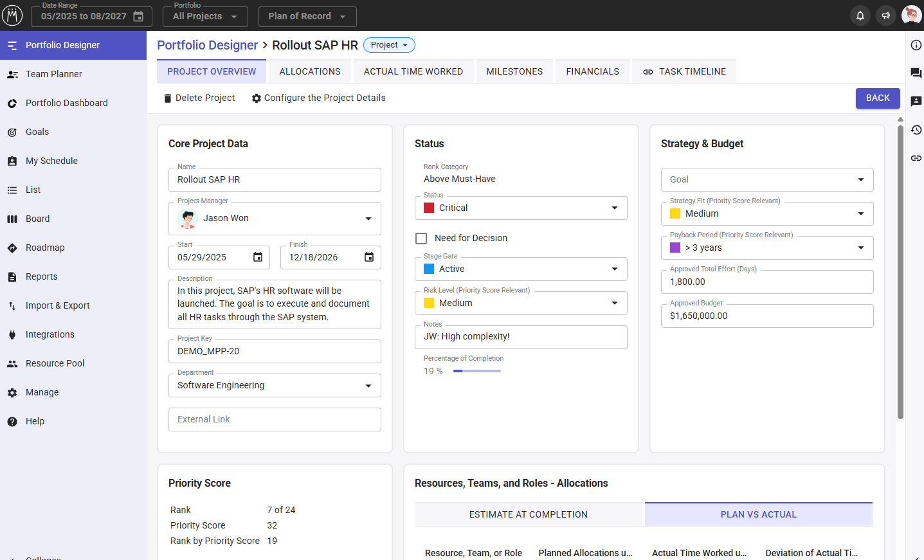The width and height of the screenshot is (924, 560).
Task: Open the Finish date calendar picker
Action: point(369,257)
